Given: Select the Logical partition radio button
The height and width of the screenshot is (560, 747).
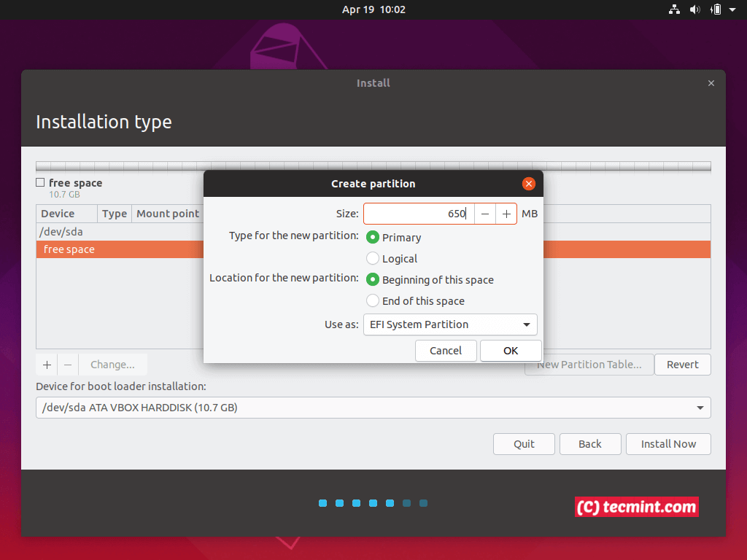Looking at the screenshot, I should [372, 258].
